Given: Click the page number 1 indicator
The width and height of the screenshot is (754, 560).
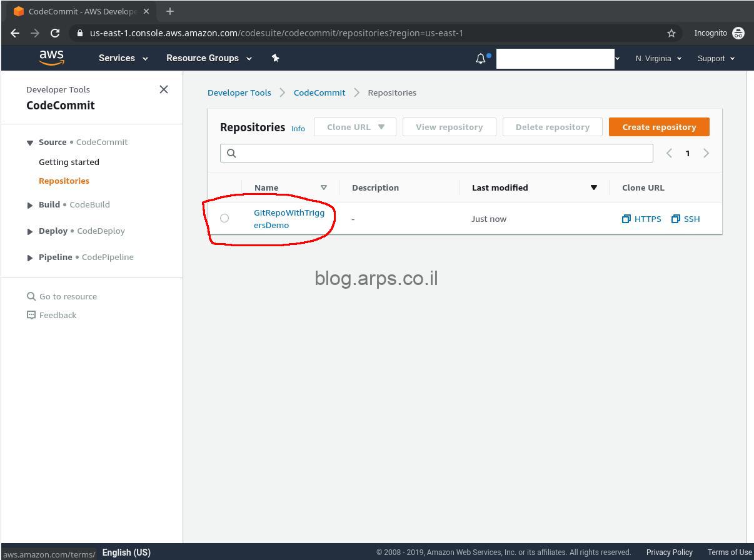Looking at the screenshot, I should [x=688, y=153].
